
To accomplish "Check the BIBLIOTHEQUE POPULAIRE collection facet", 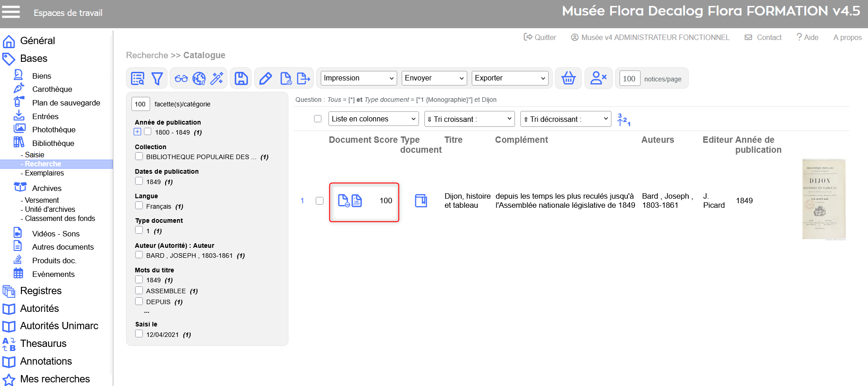I will click(139, 156).
